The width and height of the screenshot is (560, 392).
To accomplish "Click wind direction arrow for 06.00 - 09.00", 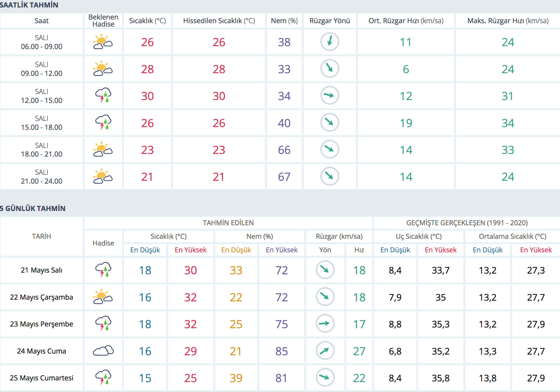I will coord(330,42).
